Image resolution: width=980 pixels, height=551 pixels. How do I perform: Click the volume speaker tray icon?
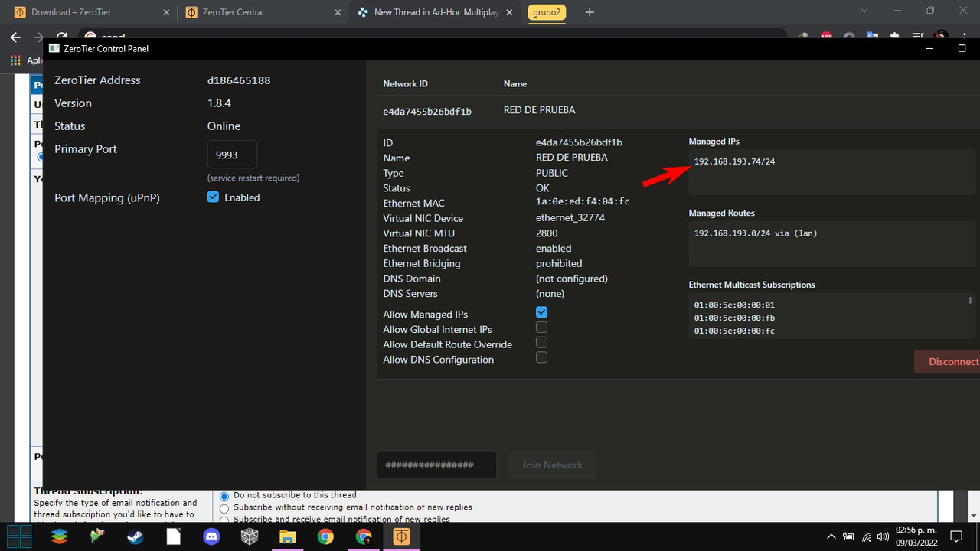pyautogui.click(x=883, y=536)
